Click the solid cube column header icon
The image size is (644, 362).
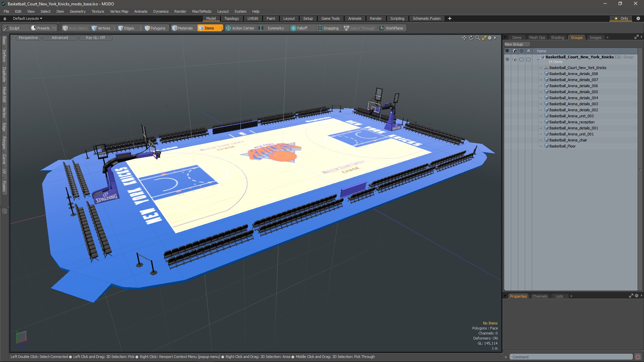pyautogui.click(x=529, y=51)
